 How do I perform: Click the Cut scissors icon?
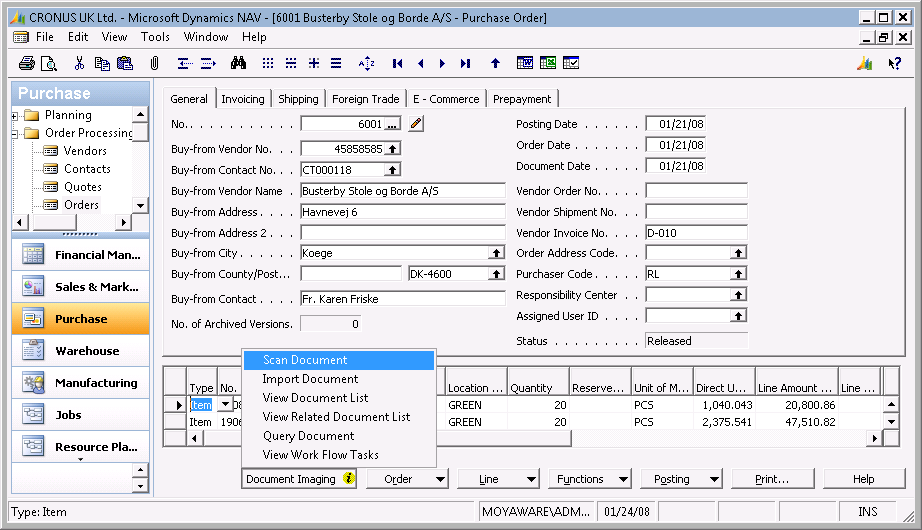[x=79, y=64]
